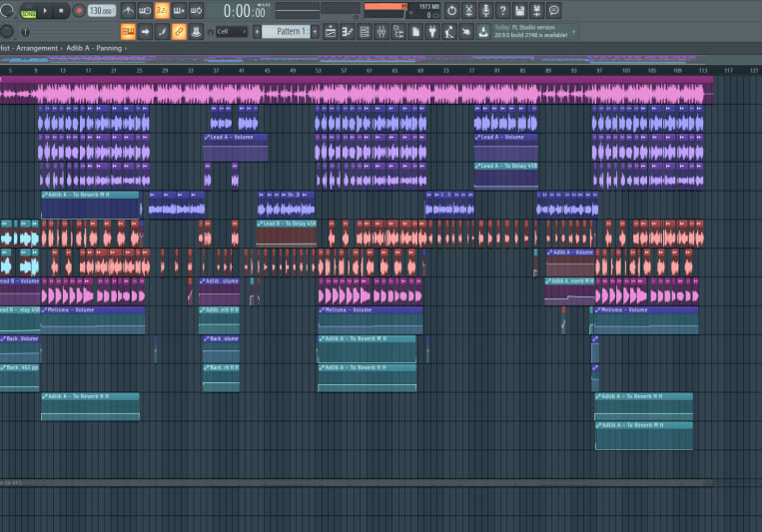The width and height of the screenshot is (762, 532).
Task: Adjust the main pitch knob
Action: (6, 32)
